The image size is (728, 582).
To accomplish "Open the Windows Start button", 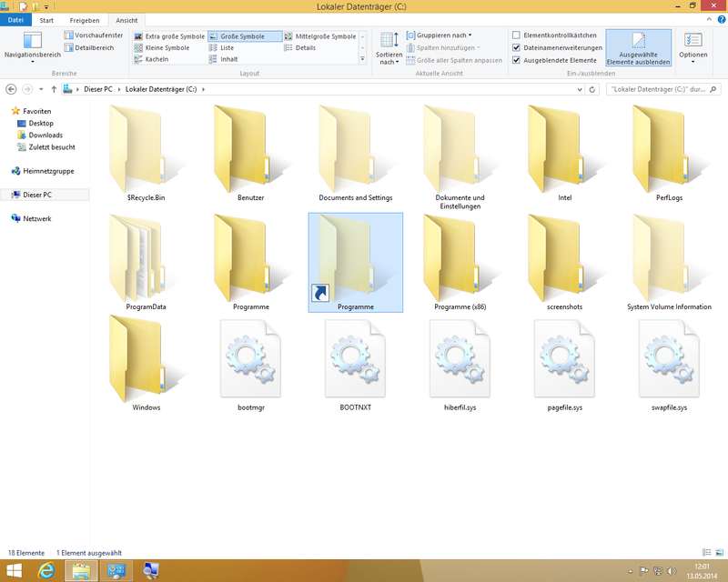I will pyautogui.click(x=14, y=570).
